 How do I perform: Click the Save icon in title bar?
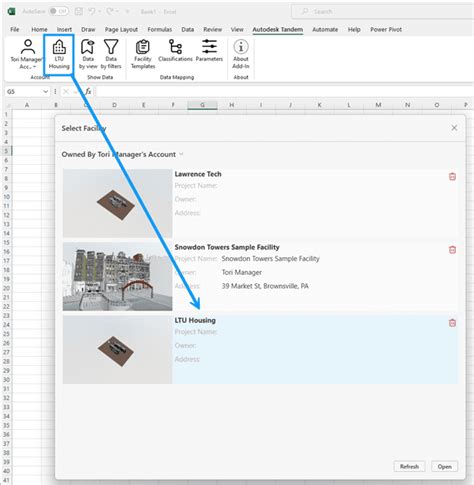tap(79, 11)
